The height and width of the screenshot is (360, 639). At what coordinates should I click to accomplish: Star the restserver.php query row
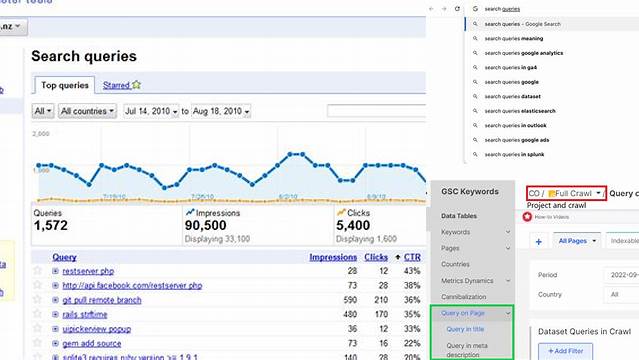(x=37, y=271)
